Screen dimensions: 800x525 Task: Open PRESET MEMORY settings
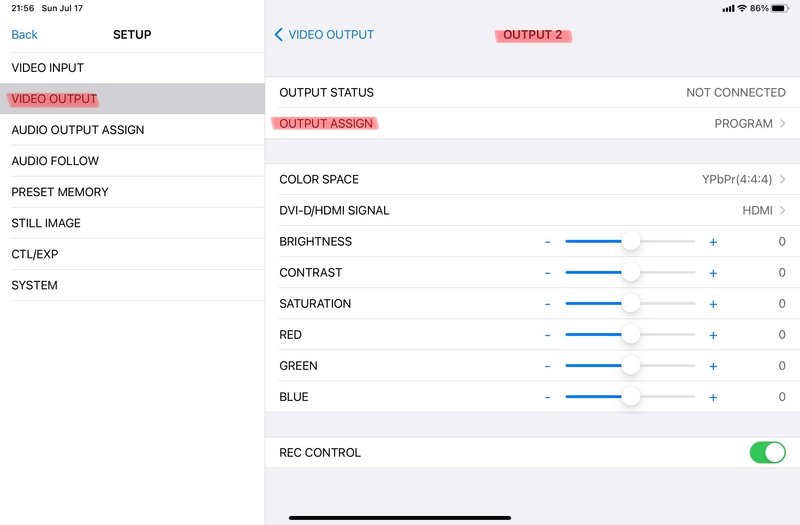pos(132,192)
